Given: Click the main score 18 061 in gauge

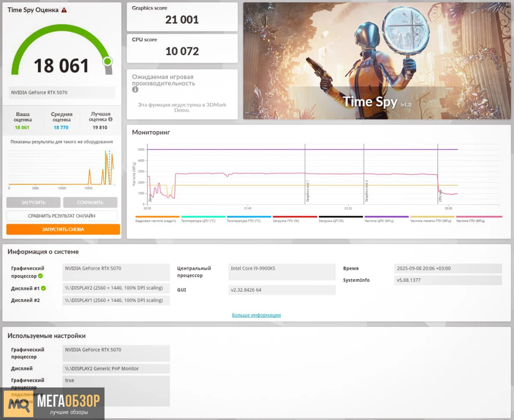Looking at the screenshot, I should click(61, 66).
